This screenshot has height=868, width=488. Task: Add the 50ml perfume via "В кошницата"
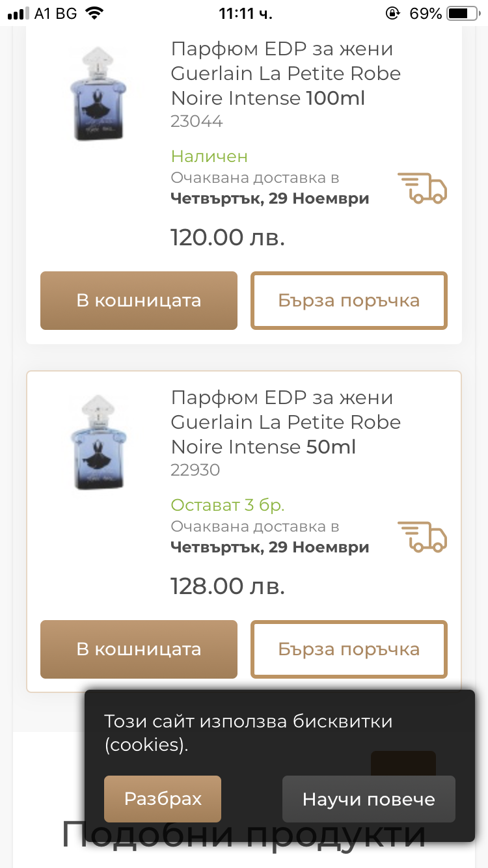point(139,649)
